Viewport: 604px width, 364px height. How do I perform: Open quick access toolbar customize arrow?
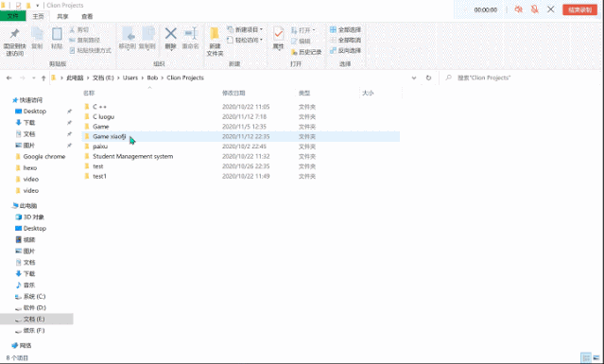[38, 6]
